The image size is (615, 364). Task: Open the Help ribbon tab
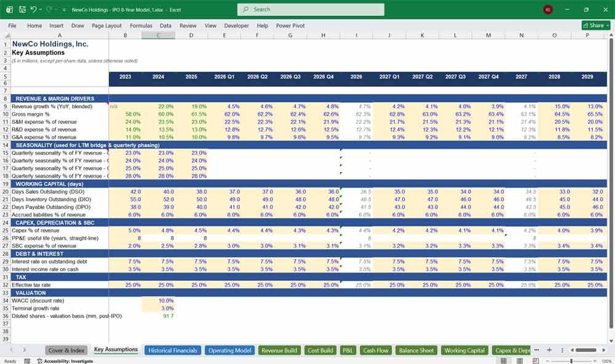click(x=263, y=25)
